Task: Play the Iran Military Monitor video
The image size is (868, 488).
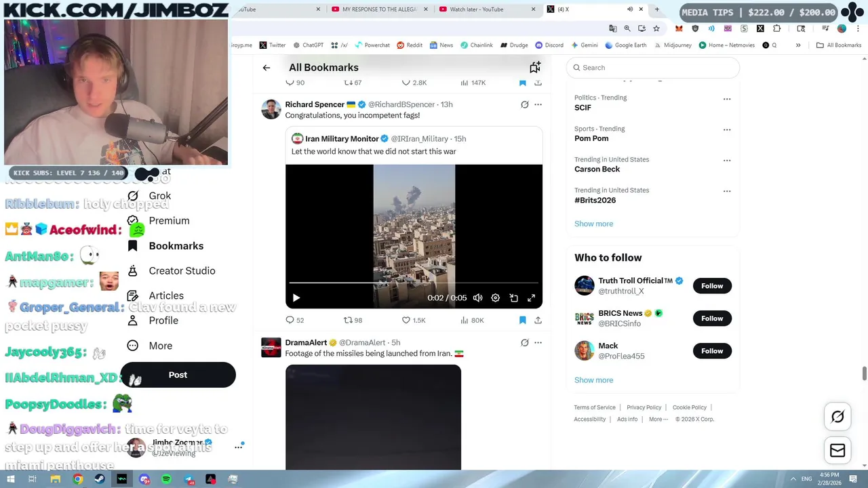Action: (296, 298)
